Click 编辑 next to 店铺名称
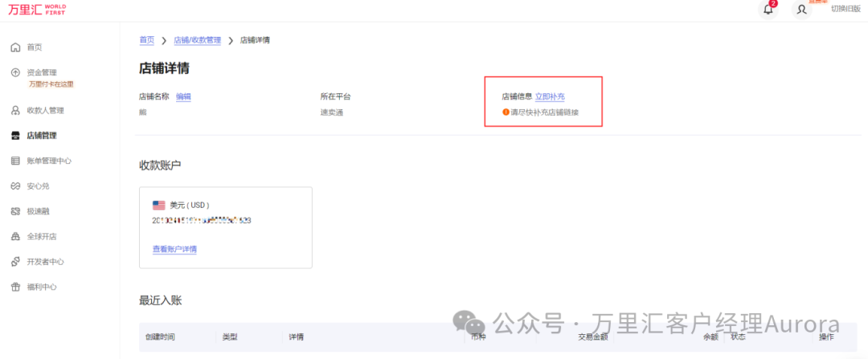This screenshot has height=359, width=868. click(x=183, y=96)
